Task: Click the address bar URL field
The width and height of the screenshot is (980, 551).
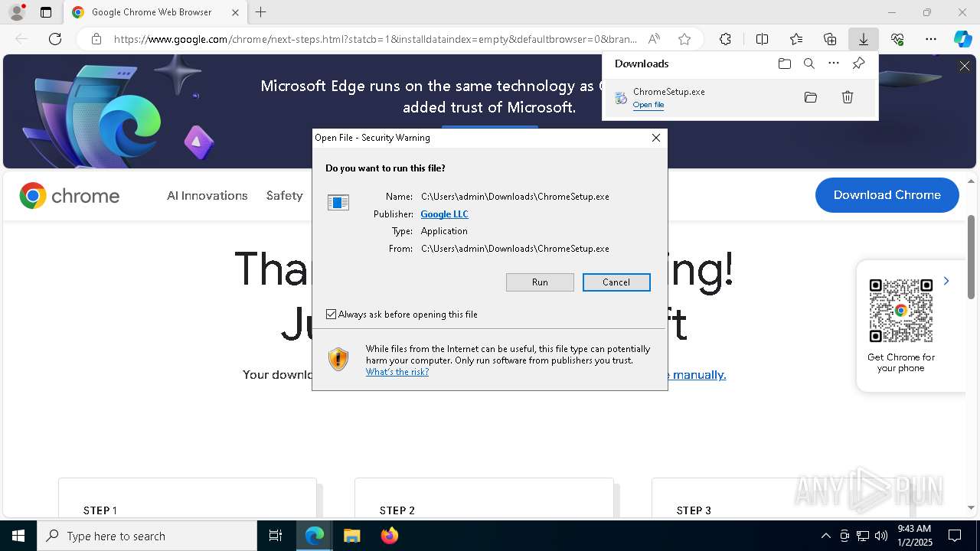Action: 375,39
